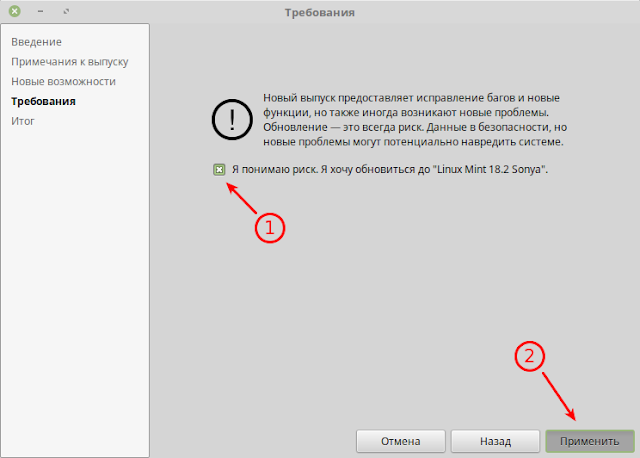Select the bold Требования sidebar step

[43, 101]
